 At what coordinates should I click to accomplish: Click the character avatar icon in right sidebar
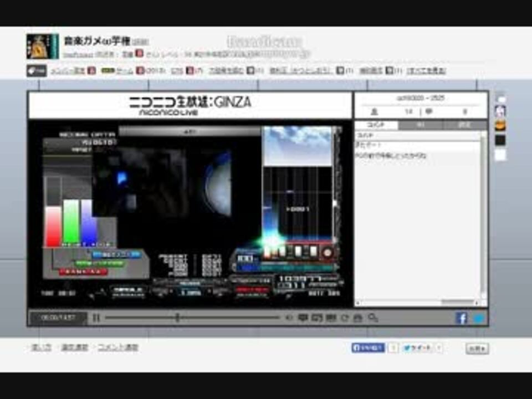coord(500,111)
